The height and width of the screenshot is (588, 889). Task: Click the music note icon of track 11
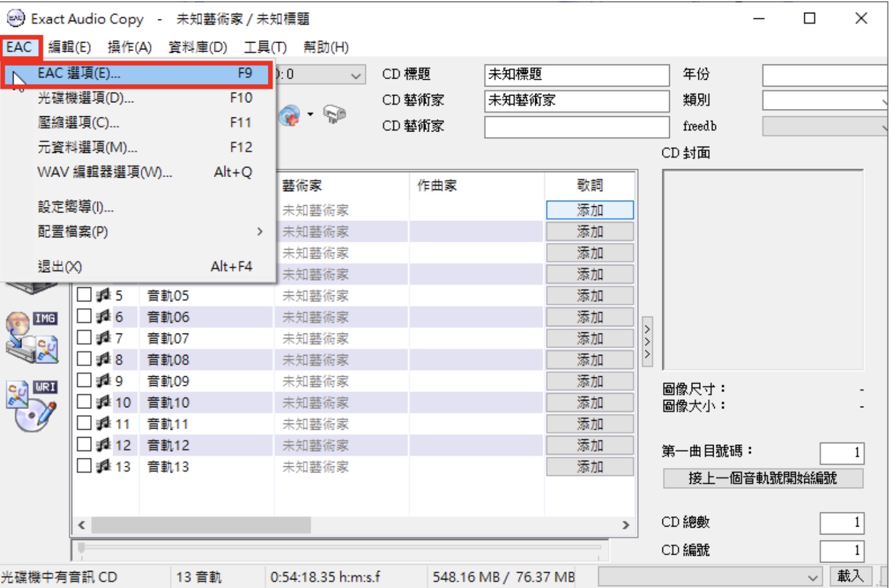tap(104, 424)
